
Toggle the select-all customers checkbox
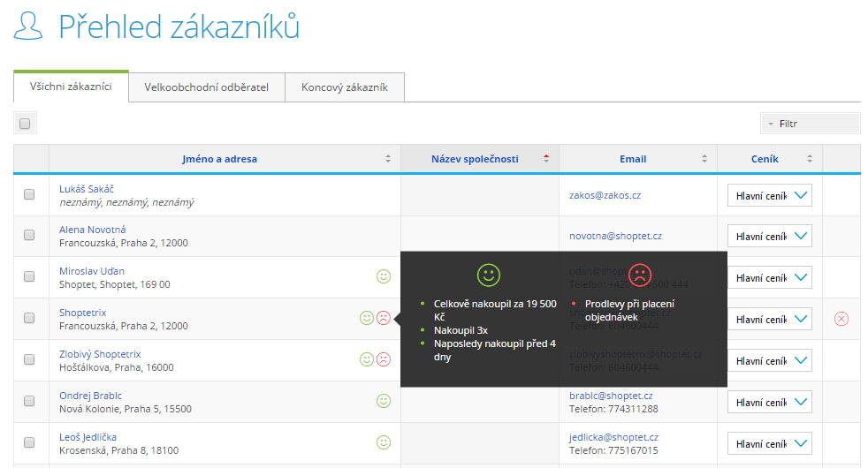(25, 124)
